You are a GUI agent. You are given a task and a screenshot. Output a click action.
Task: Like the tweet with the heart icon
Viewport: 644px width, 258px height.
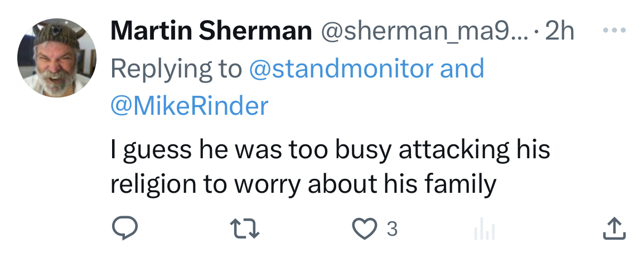(x=365, y=228)
